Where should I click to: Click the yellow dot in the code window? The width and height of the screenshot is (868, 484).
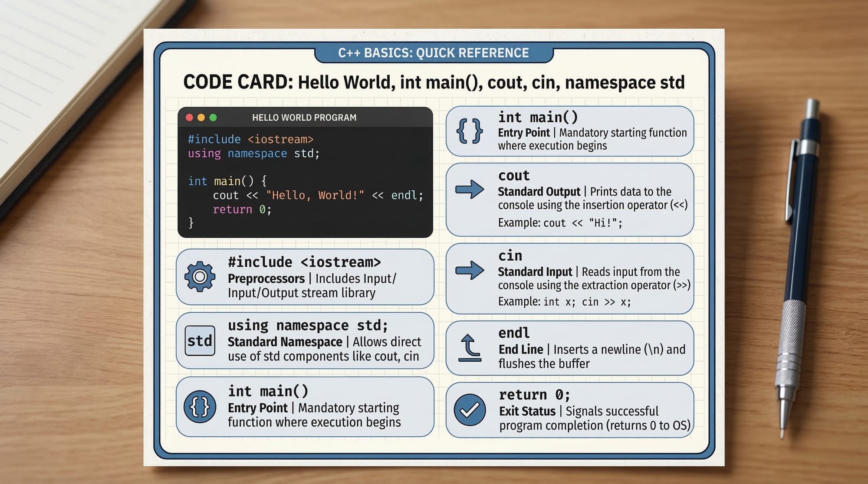click(201, 118)
